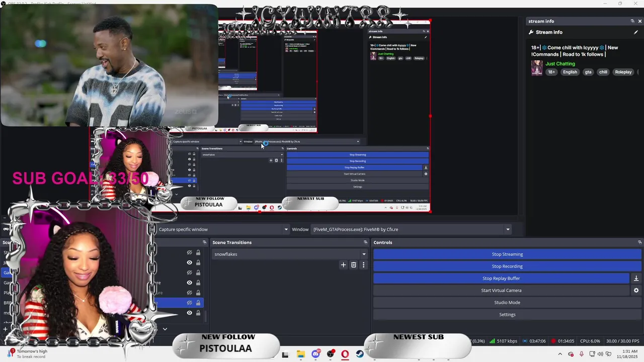Image resolution: width=644 pixels, height=362 pixels.
Task: Toggle visibility of the highlighted source row
Action: point(190,303)
